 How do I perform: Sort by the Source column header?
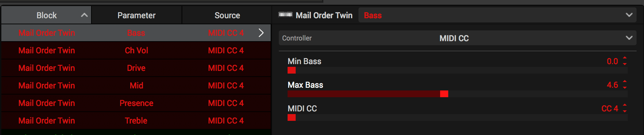coord(227,15)
